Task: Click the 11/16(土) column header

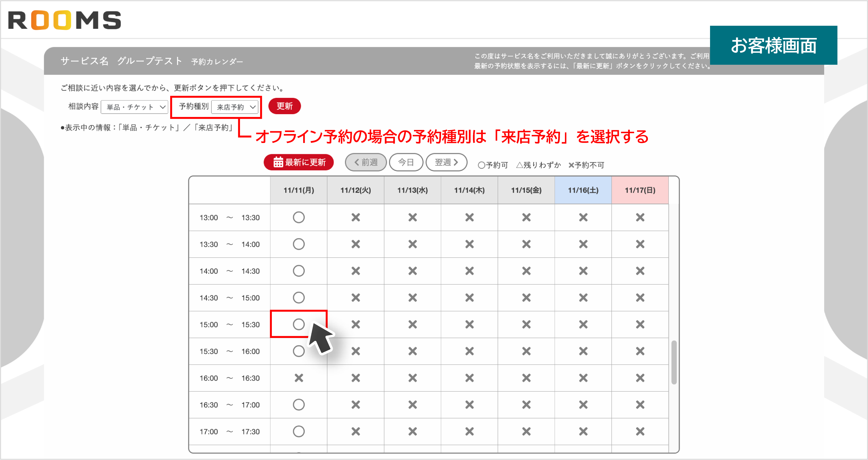Action: (x=583, y=190)
